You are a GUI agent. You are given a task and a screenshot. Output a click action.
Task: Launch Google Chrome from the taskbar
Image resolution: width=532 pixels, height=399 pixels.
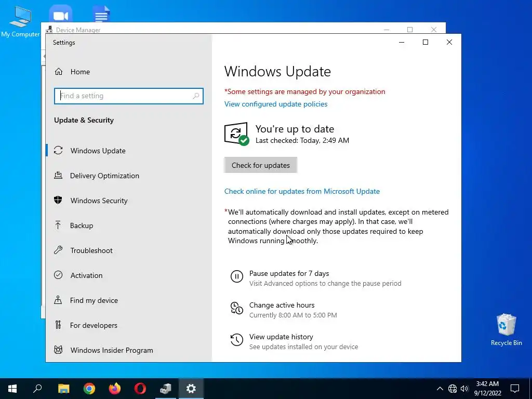click(89, 389)
